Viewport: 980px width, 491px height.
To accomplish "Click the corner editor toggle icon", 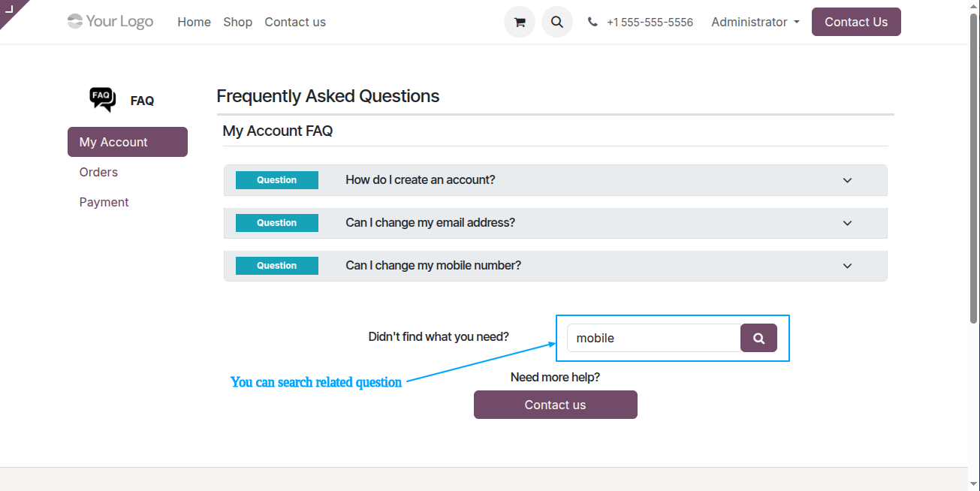I will pyautogui.click(x=9, y=8).
